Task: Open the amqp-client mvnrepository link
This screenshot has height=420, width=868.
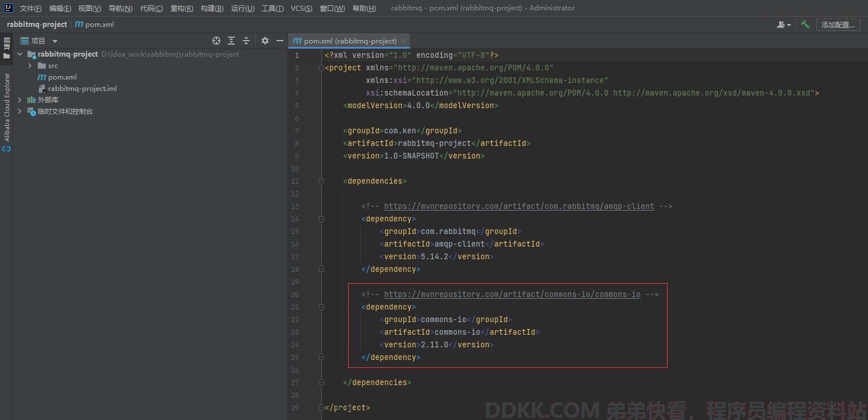Action: pyautogui.click(x=519, y=206)
